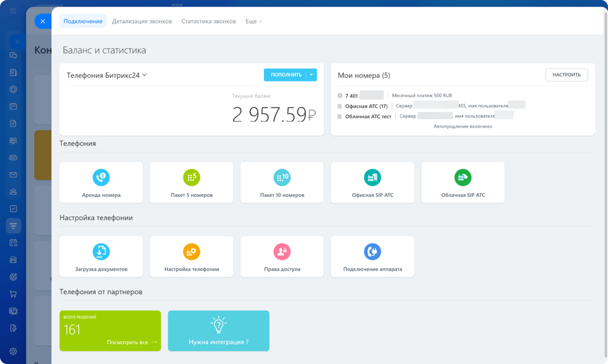The width and height of the screenshot is (608, 364).
Task: Open settings via the gear icon
Action: click(13, 351)
